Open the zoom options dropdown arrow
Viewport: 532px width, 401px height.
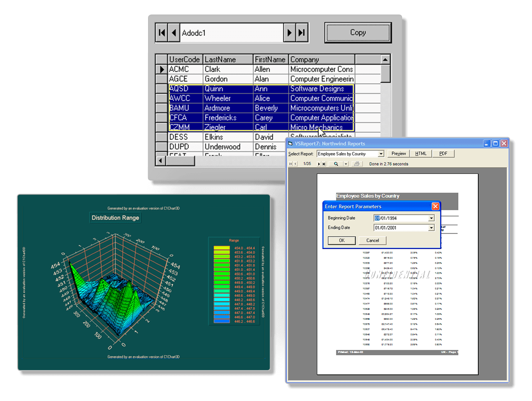pyautogui.click(x=346, y=164)
